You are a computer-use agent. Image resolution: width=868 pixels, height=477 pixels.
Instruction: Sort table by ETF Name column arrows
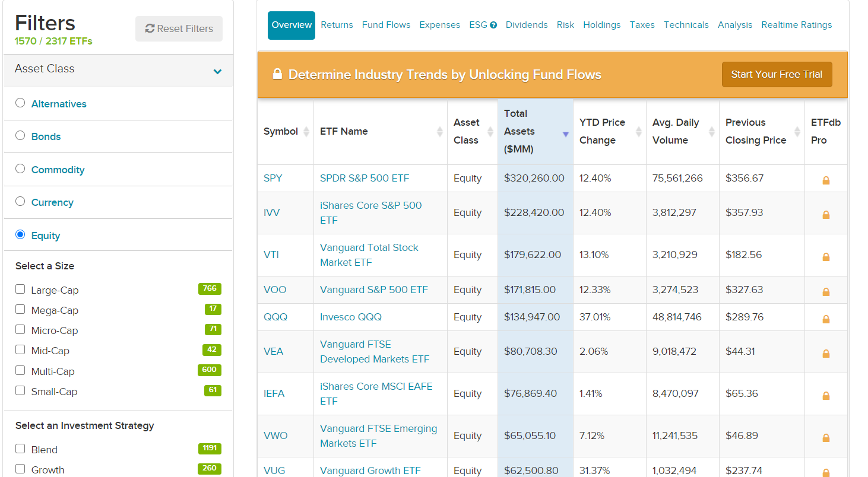(440, 132)
